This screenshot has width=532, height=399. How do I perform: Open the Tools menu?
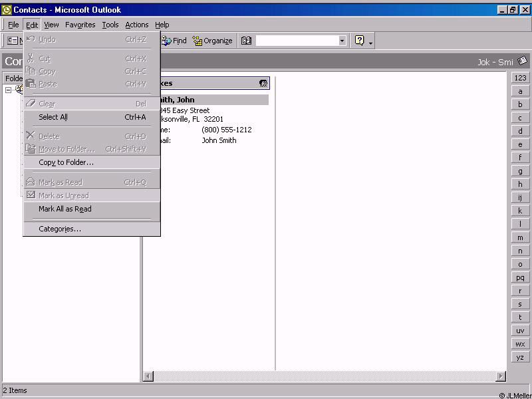tap(110, 25)
